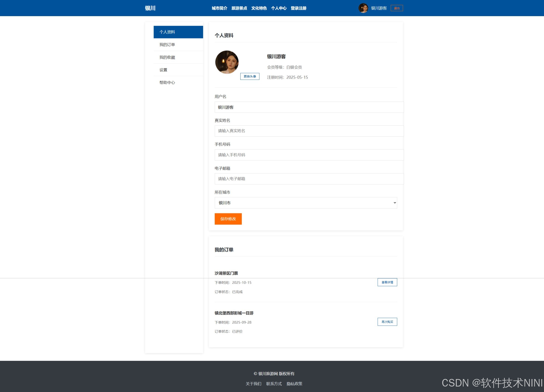Go to 旅游景点 nav item

[239, 8]
